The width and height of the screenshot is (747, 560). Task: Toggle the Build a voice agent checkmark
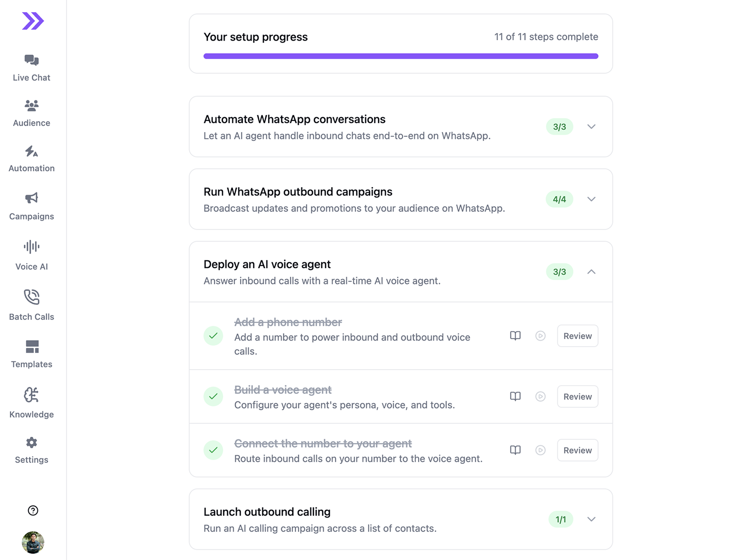[213, 397]
